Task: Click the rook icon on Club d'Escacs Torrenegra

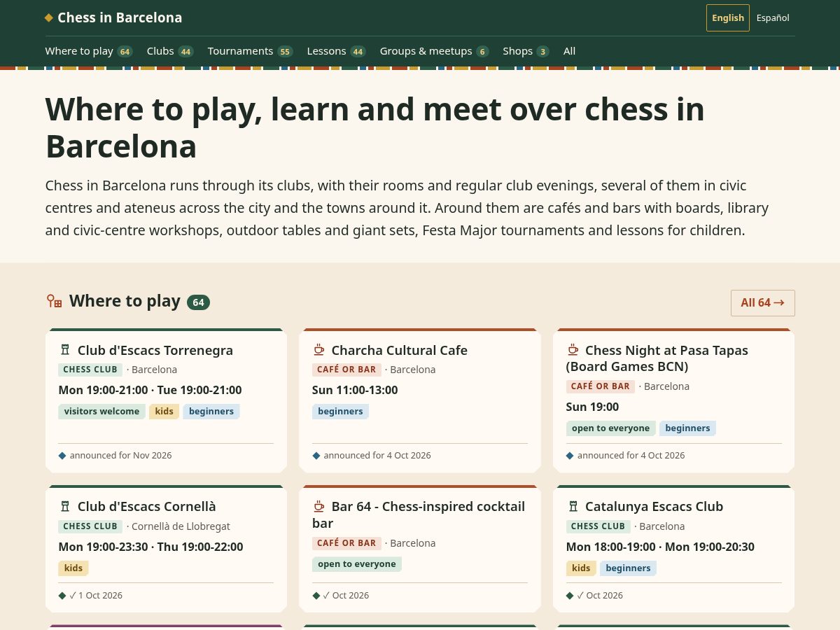Action: [65, 350]
